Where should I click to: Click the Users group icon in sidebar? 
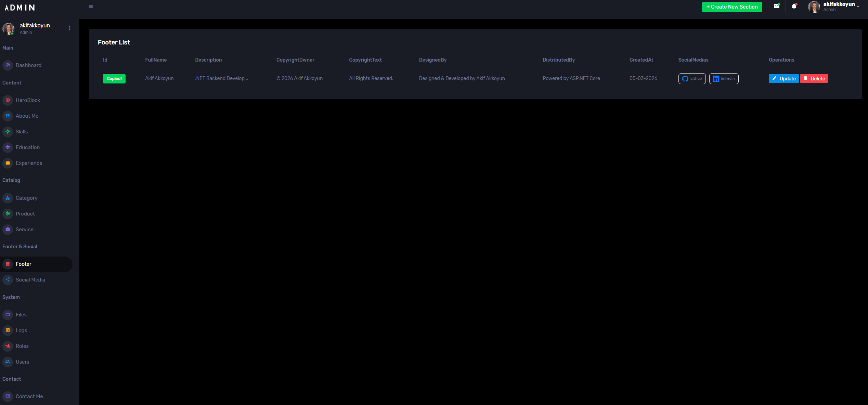click(8, 362)
